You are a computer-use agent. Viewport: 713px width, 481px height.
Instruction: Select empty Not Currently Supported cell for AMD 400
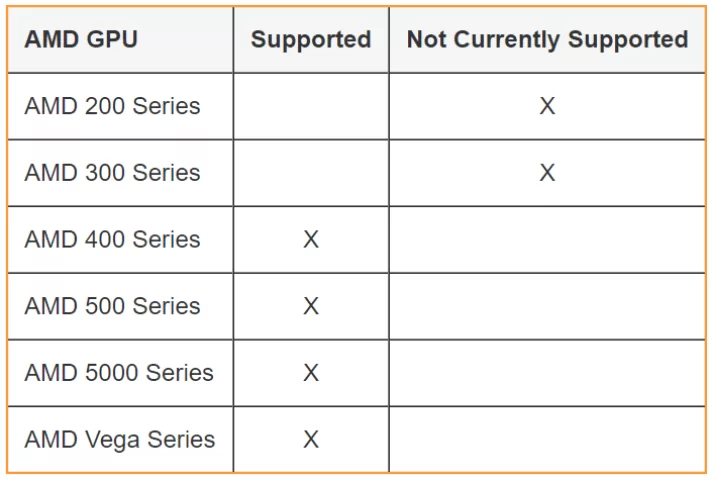[x=547, y=240]
